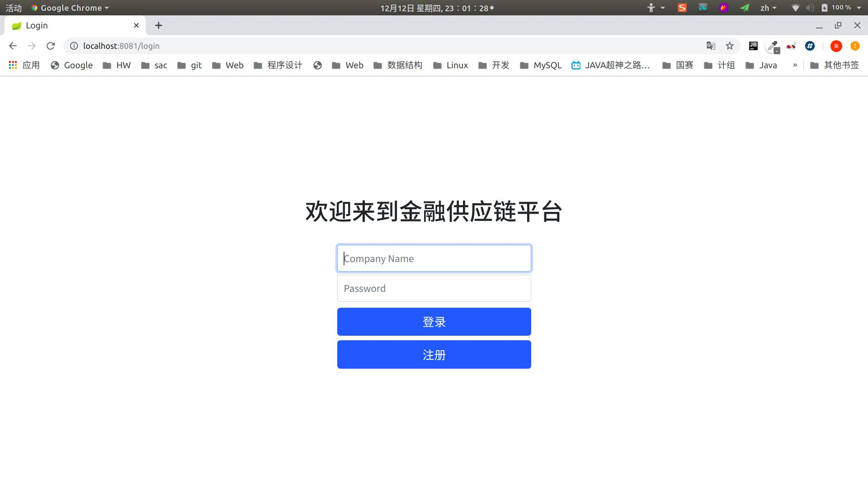
Task: Click the back navigation arrow
Action: (x=13, y=46)
